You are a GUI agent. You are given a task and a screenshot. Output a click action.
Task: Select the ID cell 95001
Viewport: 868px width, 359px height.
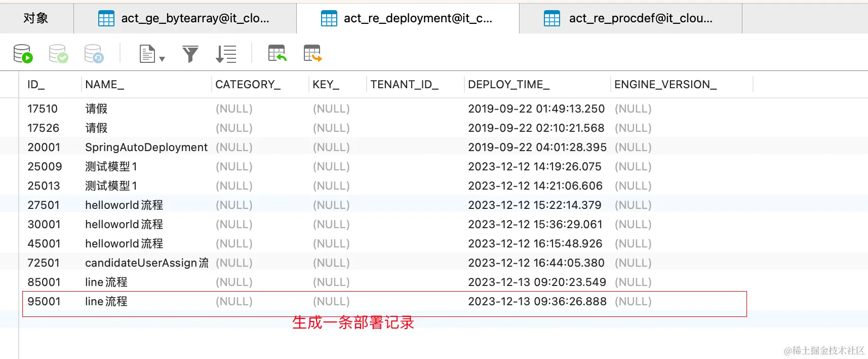(x=44, y=302)
